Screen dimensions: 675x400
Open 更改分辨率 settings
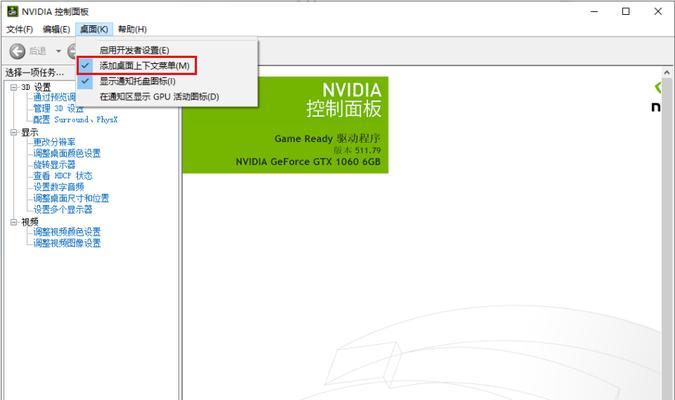coord(54,142)
